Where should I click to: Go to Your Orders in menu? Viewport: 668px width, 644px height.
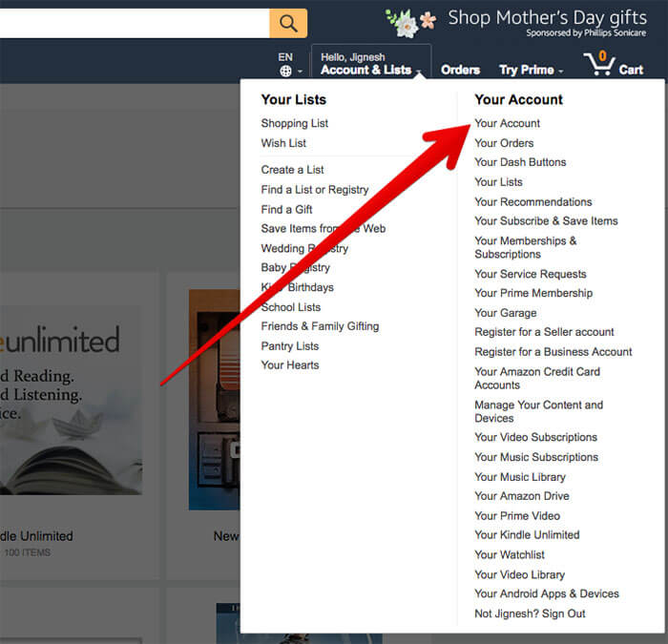[504, 143]
